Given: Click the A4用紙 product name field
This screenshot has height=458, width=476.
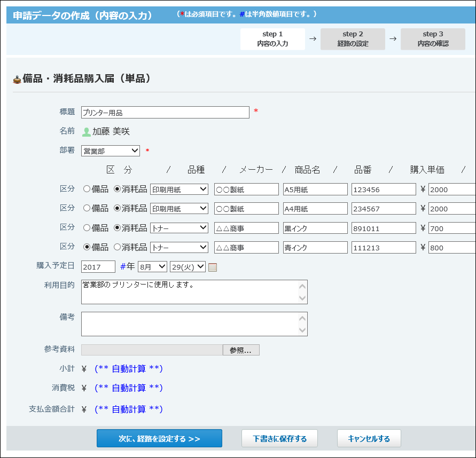Looking at the screenshot, I should 315,208.
